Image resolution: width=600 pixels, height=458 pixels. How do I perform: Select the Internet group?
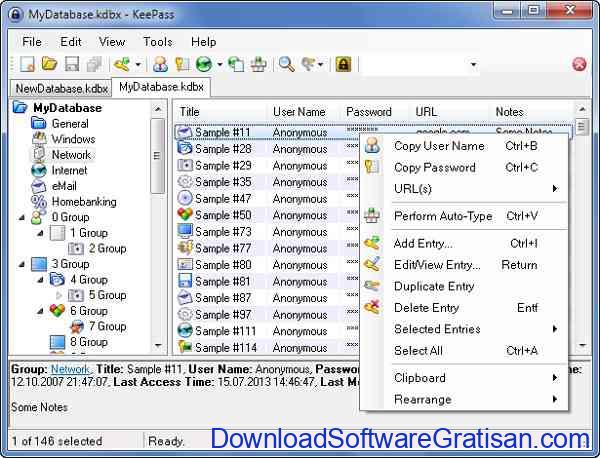point(69,170)
